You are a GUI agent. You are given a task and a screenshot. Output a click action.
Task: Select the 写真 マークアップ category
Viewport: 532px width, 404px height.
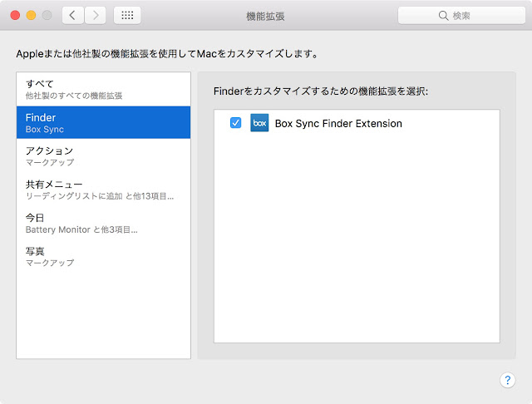103,256
